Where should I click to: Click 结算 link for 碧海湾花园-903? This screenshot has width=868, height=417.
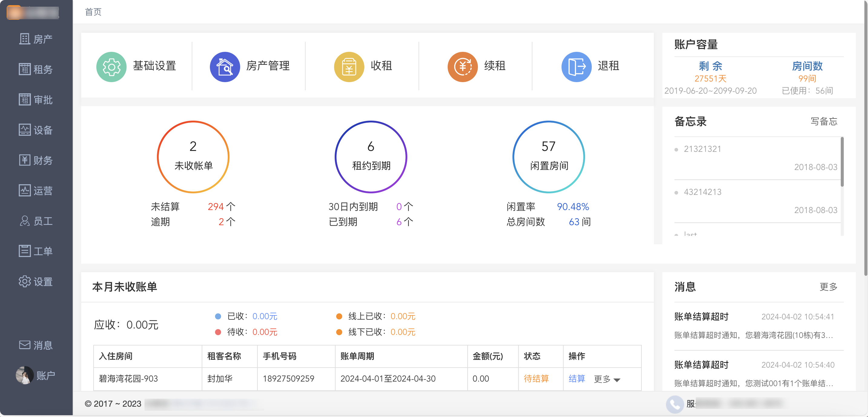coord(577,379)
